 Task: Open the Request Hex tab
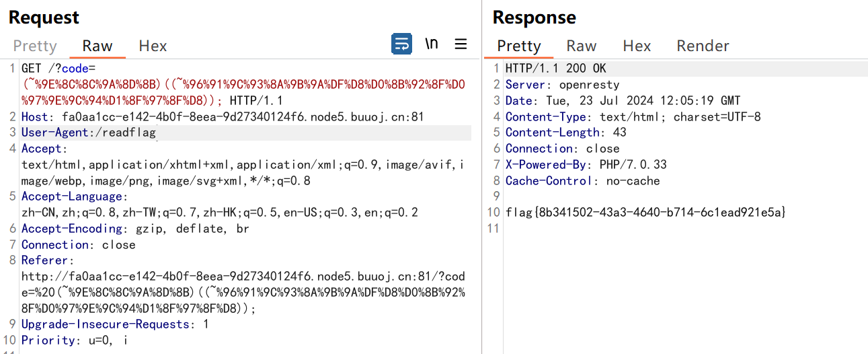[x=153, y=46]
